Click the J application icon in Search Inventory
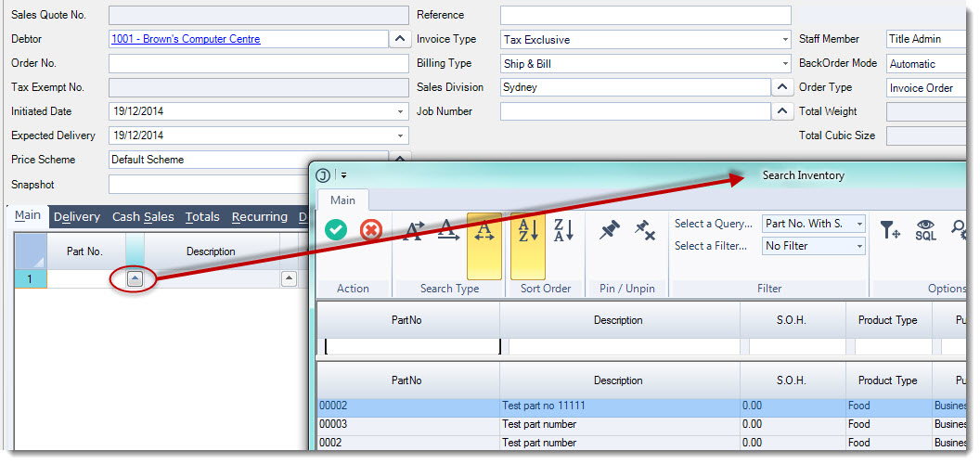 pos(323,175)
